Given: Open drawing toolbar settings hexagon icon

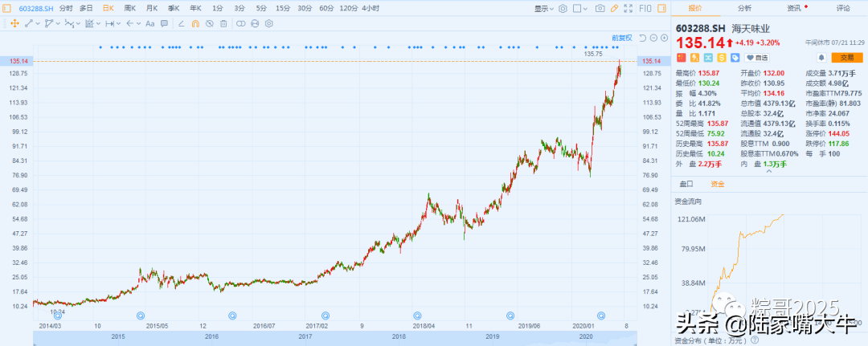Looking at the screenshot, I should (x=269, y=23).
